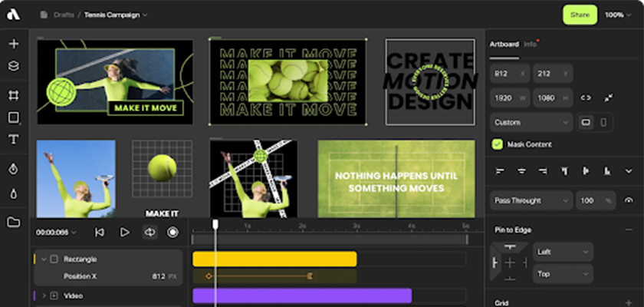The width and height of the screenshot is (644, 307).
Task: Switch to the Info tab
Action: [x=531, y=44]
